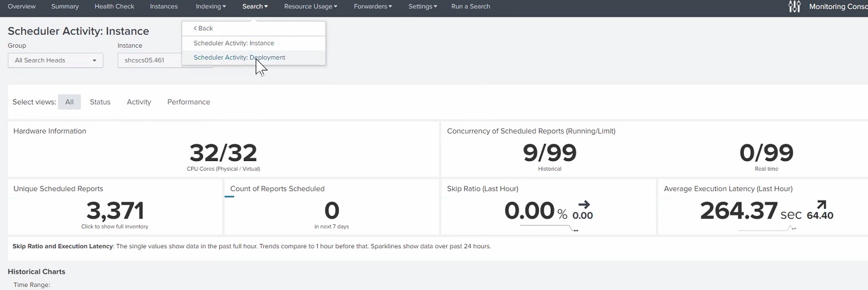Select the Activity view
868x290 pixels.
tap(139, 102)
